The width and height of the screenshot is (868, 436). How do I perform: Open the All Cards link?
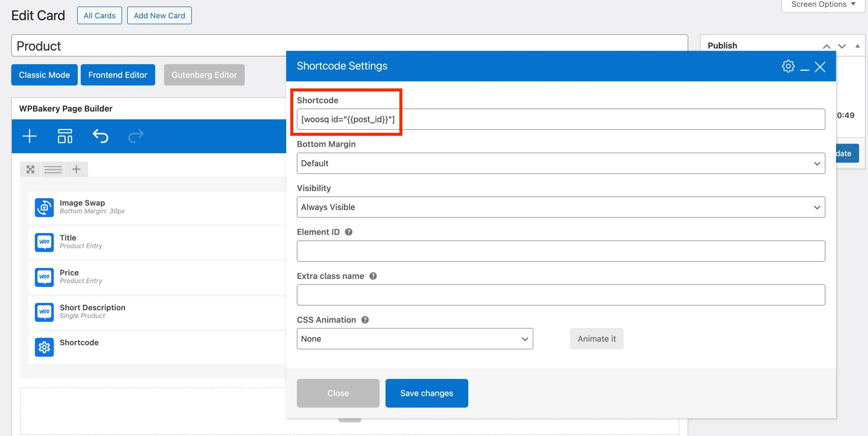99,16
